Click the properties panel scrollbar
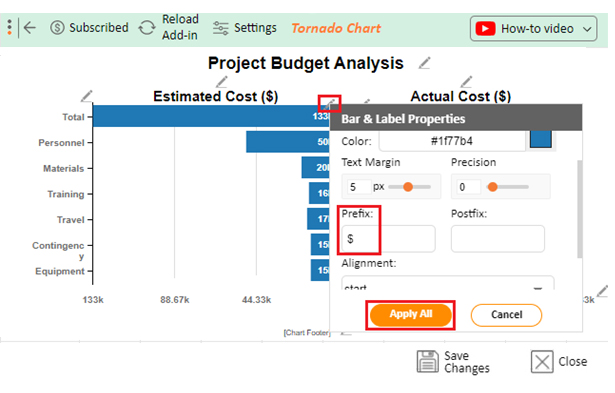615x393 pixels. pyautogui.click(x=579, y=209)
